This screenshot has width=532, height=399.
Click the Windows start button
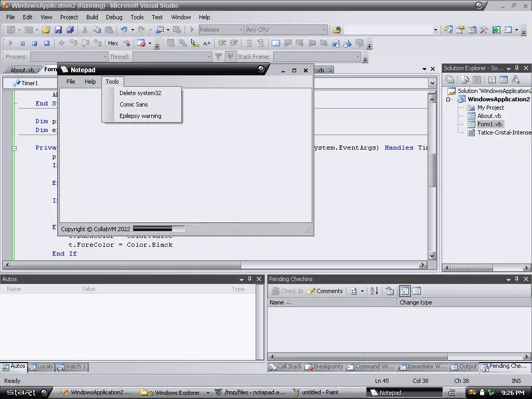25,393
